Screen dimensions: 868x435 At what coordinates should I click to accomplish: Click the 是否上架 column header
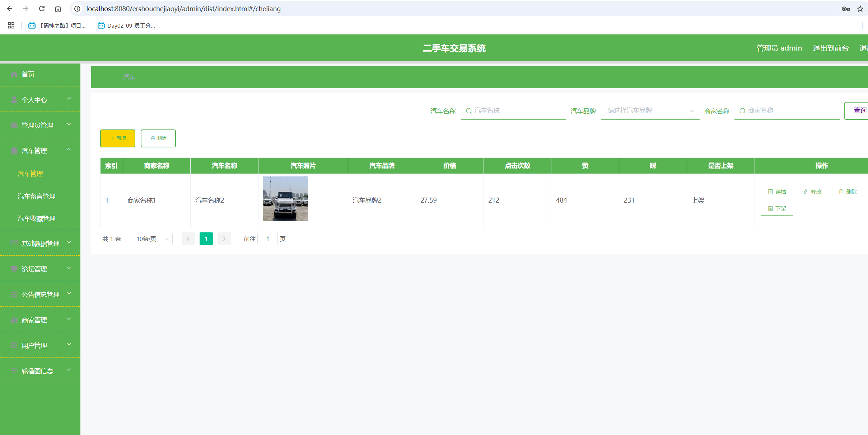point(720,166)
